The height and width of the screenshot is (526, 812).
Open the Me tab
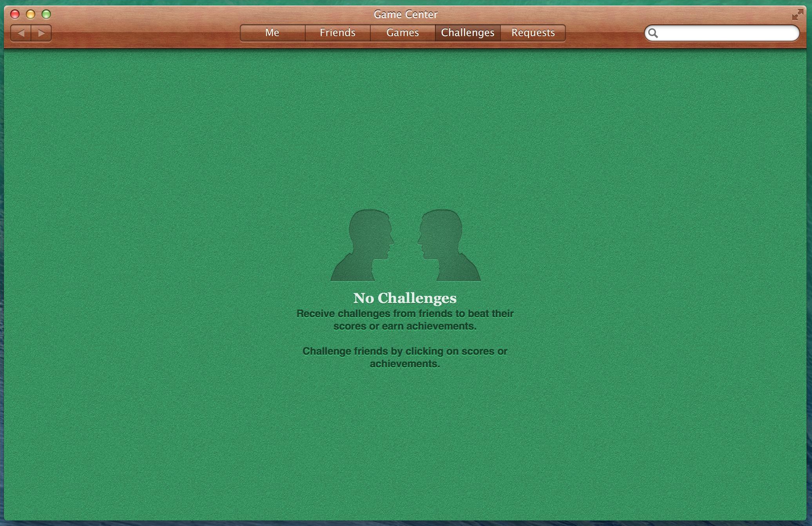coord(272,33)
